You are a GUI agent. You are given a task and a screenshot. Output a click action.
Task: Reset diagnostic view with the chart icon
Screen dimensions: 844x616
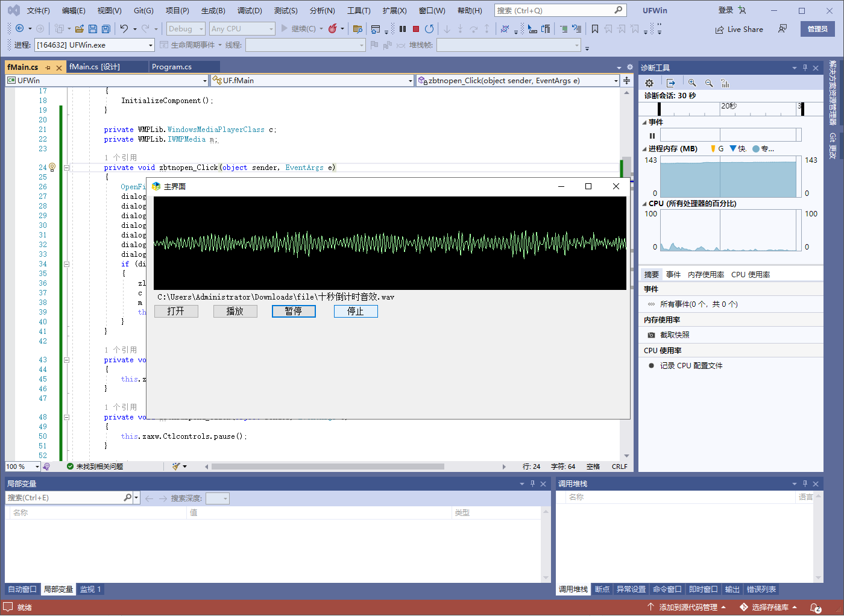tap(725, 83)
